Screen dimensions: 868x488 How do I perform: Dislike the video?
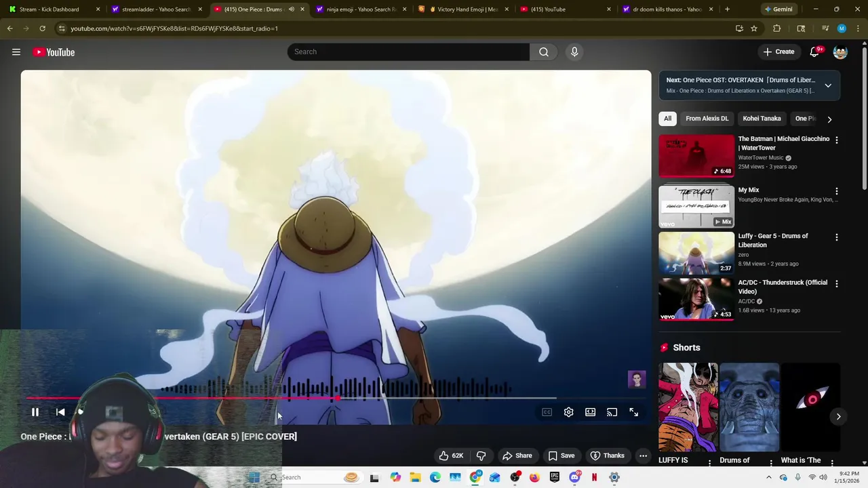(481, 455)
